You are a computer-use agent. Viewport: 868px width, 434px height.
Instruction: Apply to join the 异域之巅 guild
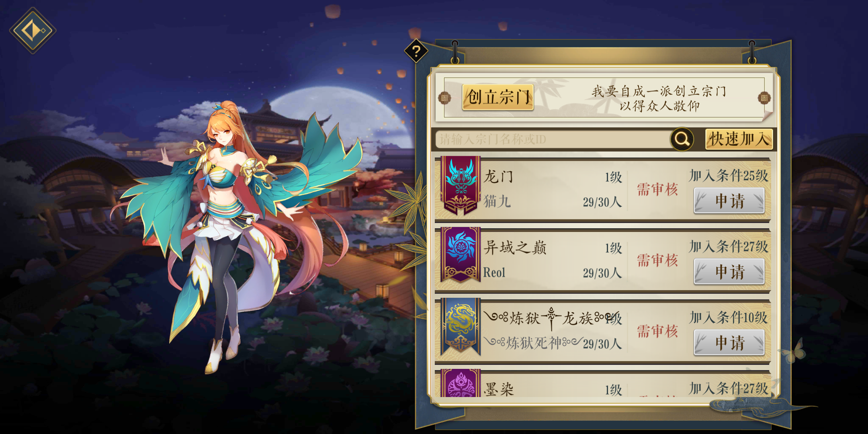point(729,272)
